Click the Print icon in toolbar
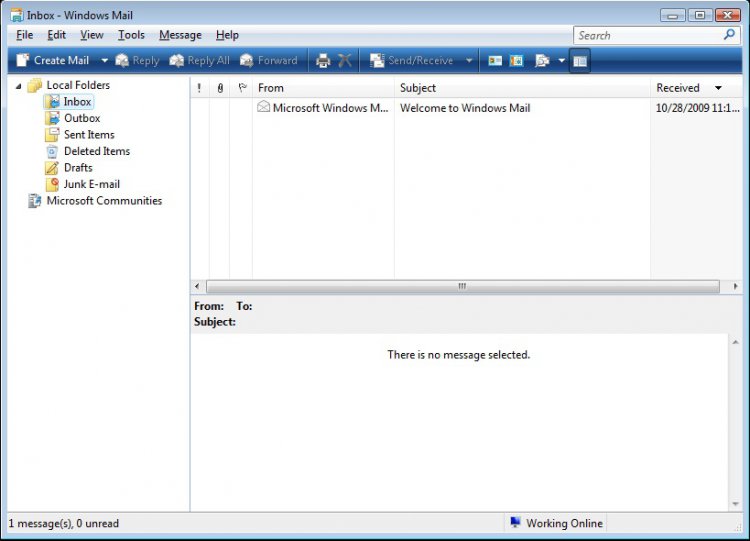The height and width of the screenshot is (541, 750). tap(323, 61)
